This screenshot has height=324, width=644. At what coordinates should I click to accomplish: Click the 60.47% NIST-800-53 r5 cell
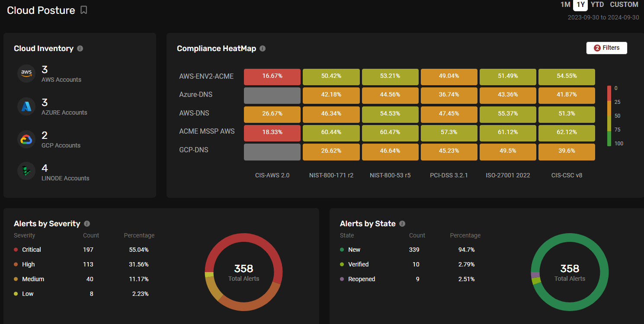click(390, 132)
